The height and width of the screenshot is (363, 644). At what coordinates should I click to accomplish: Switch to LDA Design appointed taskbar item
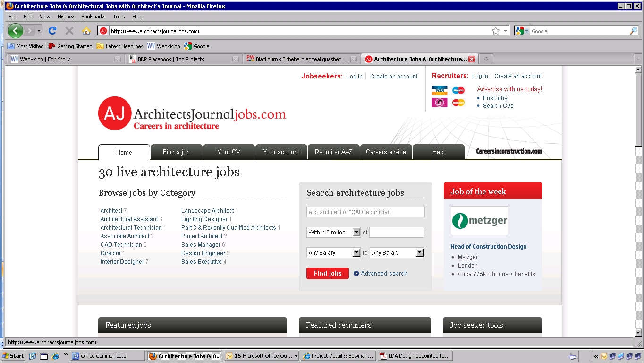coord(415,356)
